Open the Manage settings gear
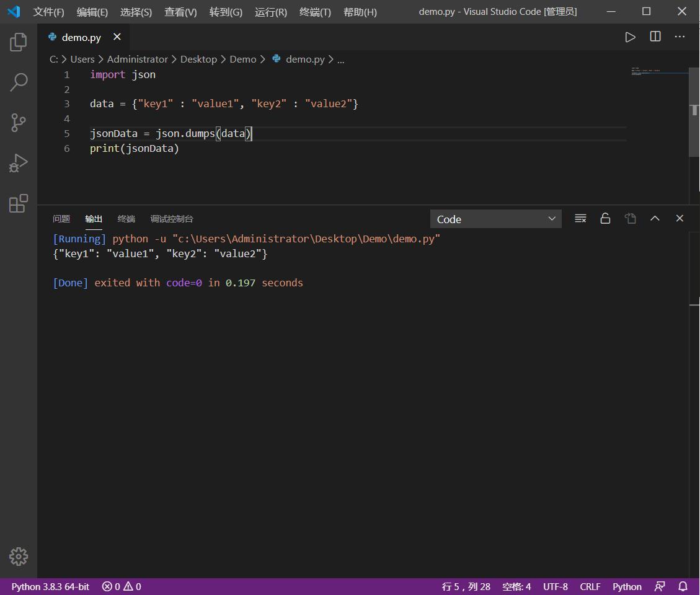 pyautogui.click(x=18, y=557)
